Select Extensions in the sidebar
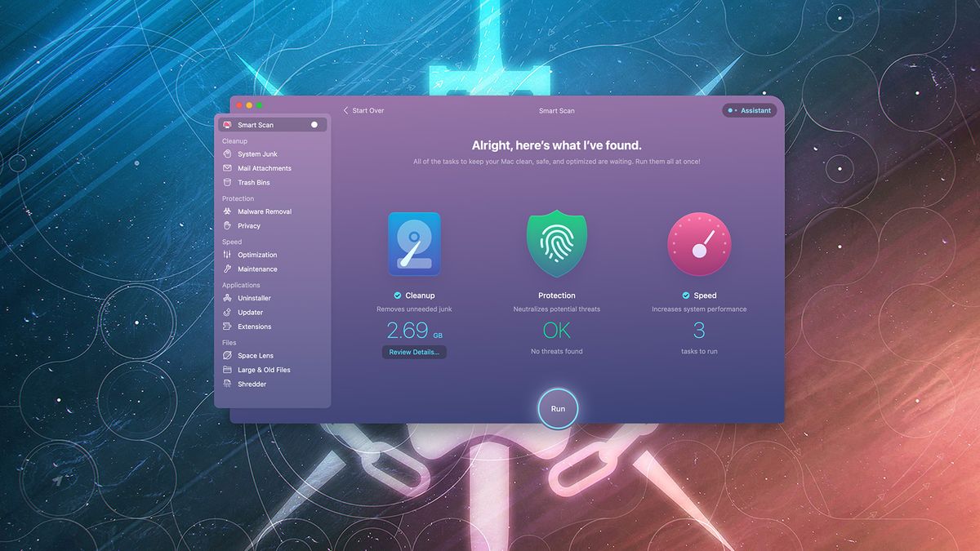980x551 pixels. pyautogui.click(x=229, y=327)
